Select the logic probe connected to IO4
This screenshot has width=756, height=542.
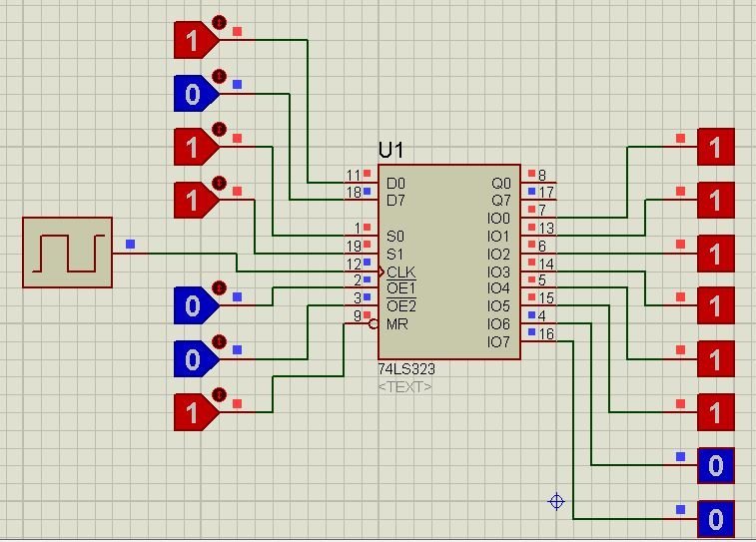(716, 359)
